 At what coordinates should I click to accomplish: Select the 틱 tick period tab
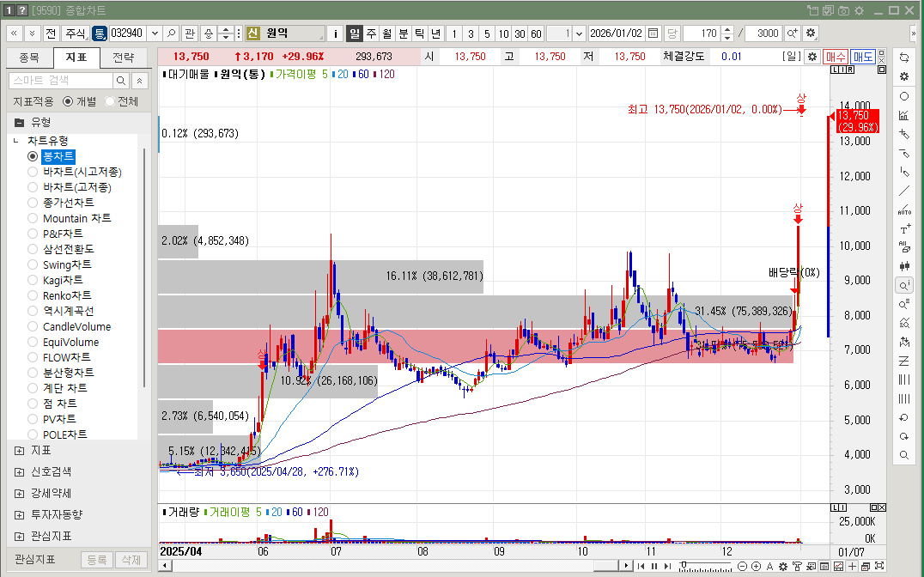pos(420,33)
